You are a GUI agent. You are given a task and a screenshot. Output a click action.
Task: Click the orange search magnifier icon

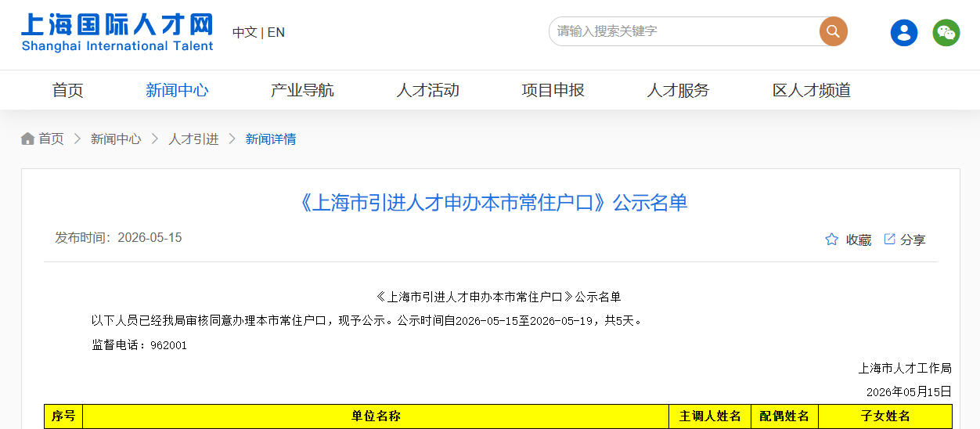(833, 31)
